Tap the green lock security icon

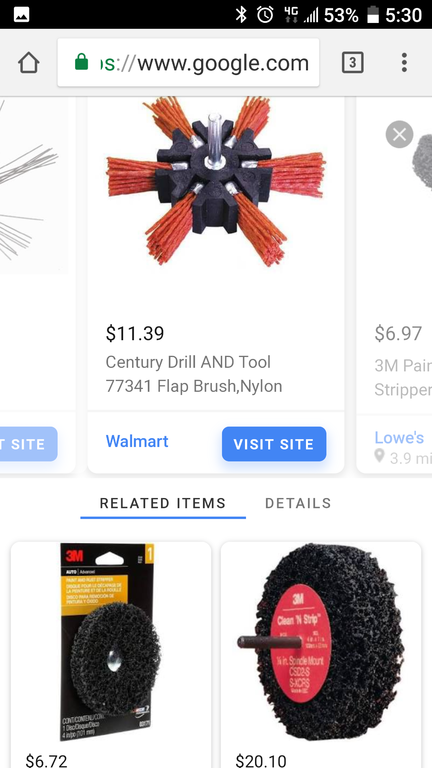(x=81, y=63)
